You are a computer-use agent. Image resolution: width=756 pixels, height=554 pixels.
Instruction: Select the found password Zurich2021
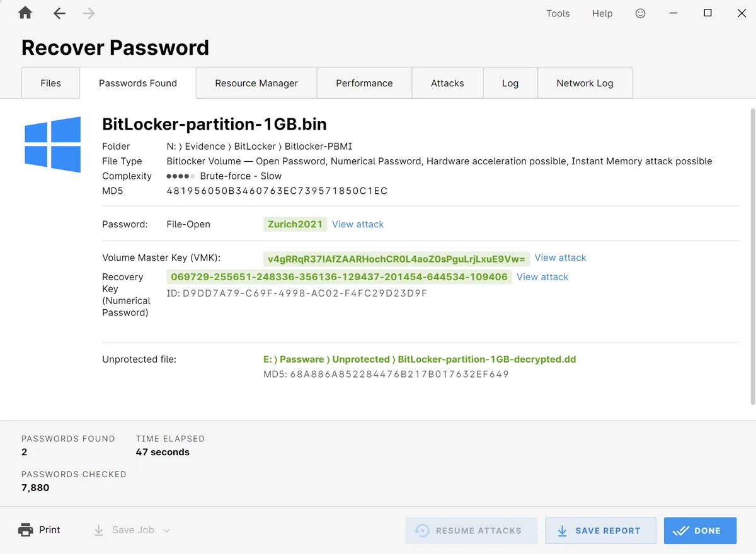point(295,224)
